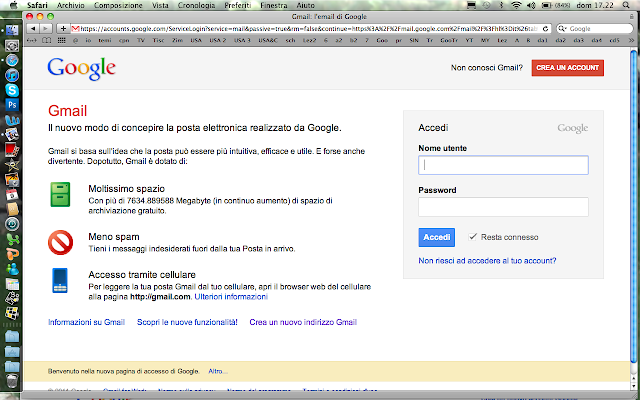This screenshot has width=640, height=400.
Task: Open Finder from the Dock
Action: point(12,30)
